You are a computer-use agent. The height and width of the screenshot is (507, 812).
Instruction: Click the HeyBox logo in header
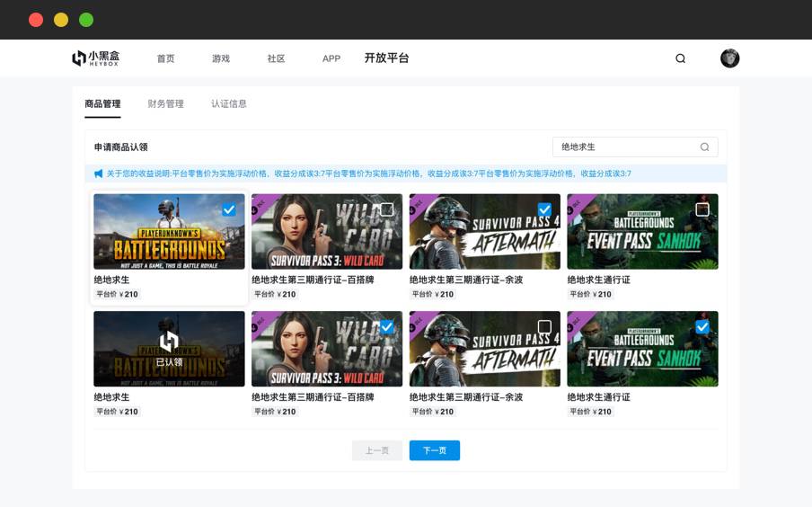click(96, 58)
